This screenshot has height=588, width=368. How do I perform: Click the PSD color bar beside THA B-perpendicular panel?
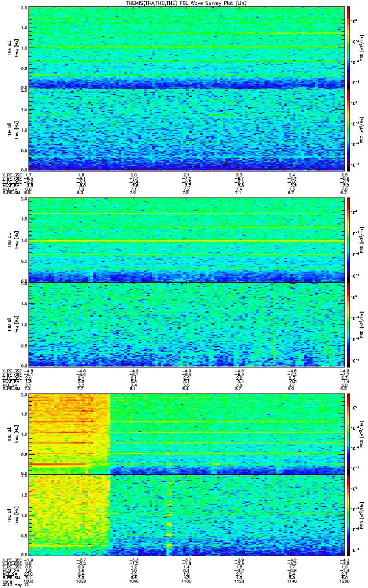(x=348, y=48)
